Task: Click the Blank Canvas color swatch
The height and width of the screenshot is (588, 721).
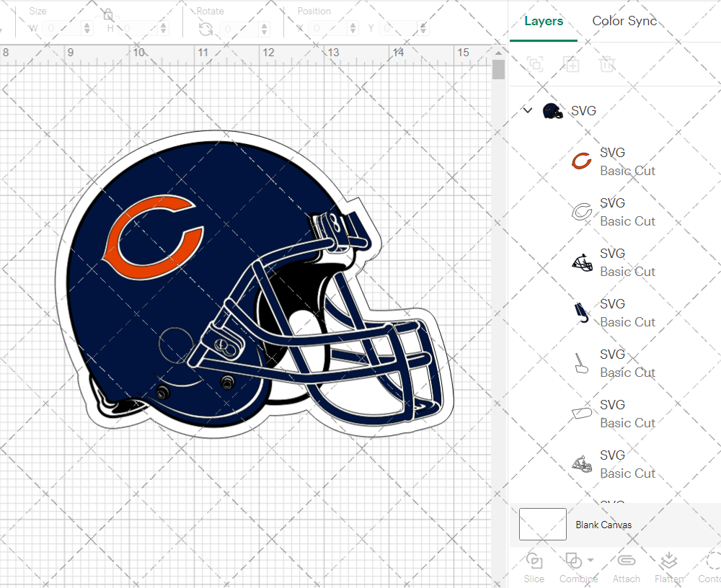Action: 542,525
